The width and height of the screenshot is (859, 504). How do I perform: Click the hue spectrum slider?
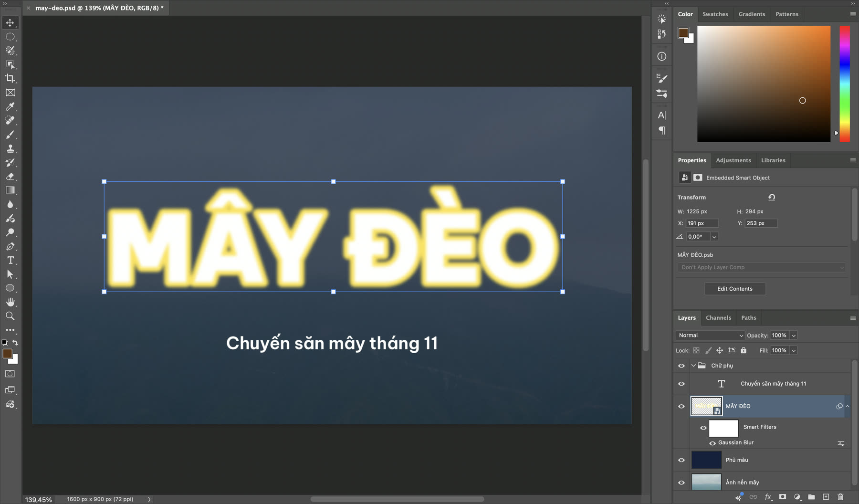[x=845, y=84]
